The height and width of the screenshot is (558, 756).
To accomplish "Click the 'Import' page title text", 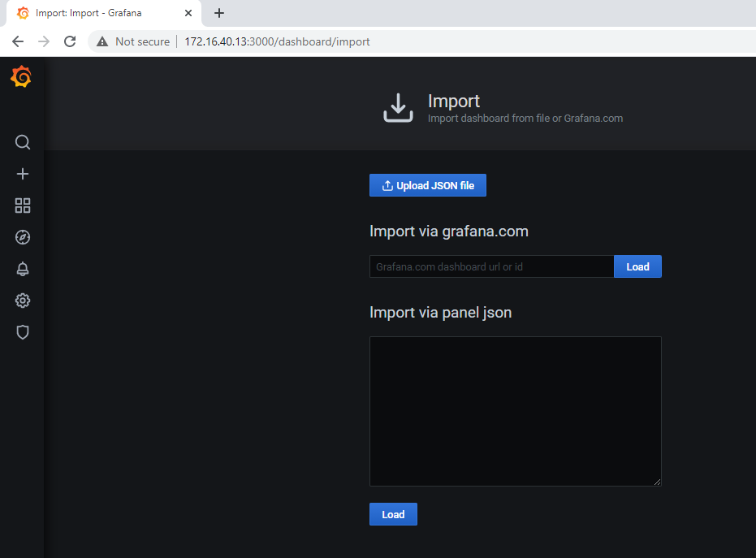I will 454,102.
